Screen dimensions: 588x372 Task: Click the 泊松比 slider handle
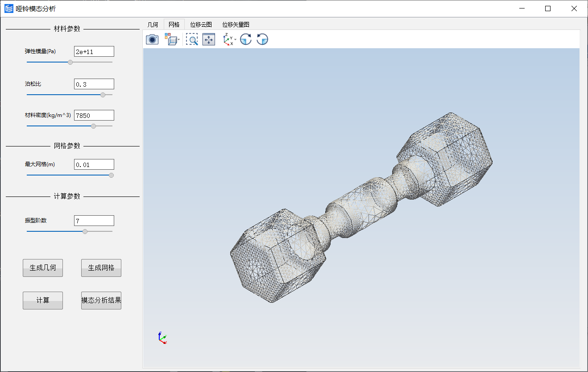point(103,95)
